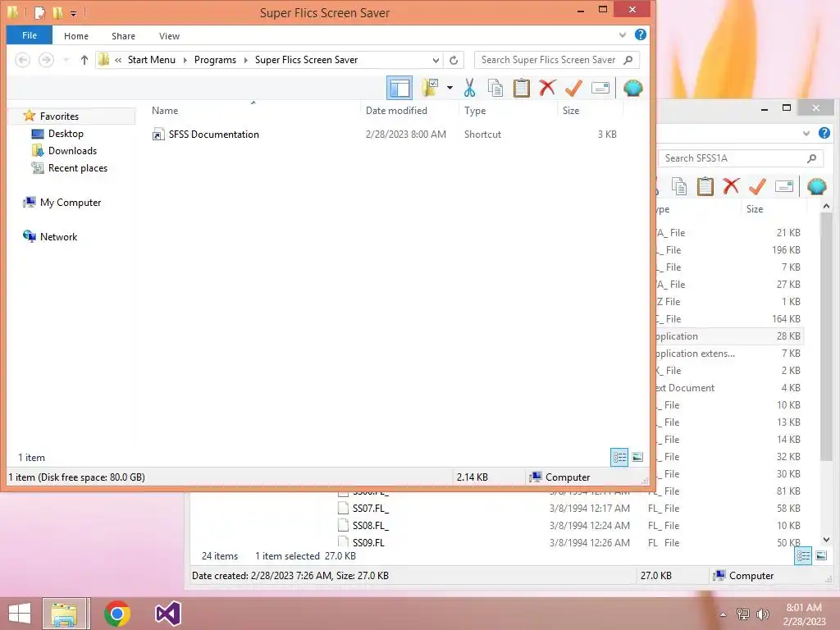Click Programs in address breadcrumb
The width and height of the screenshot is (840, 630).
coord(215,60)
